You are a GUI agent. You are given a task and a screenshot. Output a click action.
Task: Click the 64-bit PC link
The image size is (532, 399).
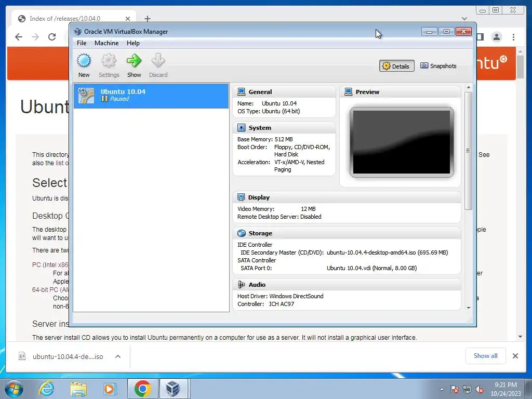tap(50, 290)
